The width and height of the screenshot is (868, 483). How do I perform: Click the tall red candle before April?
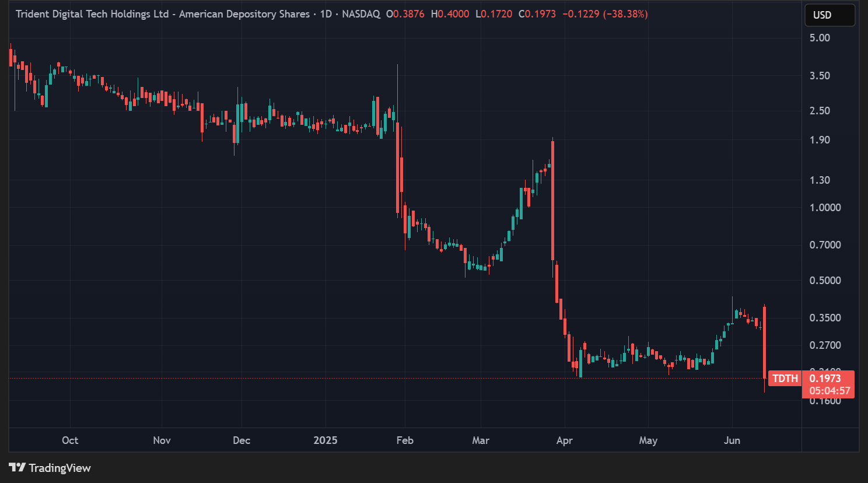point(552,198)
